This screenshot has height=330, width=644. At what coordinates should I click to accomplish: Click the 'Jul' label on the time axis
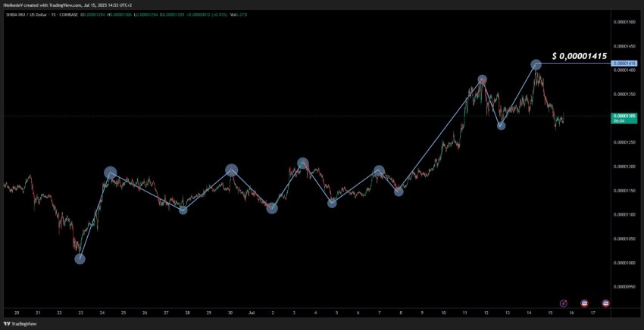252,313
